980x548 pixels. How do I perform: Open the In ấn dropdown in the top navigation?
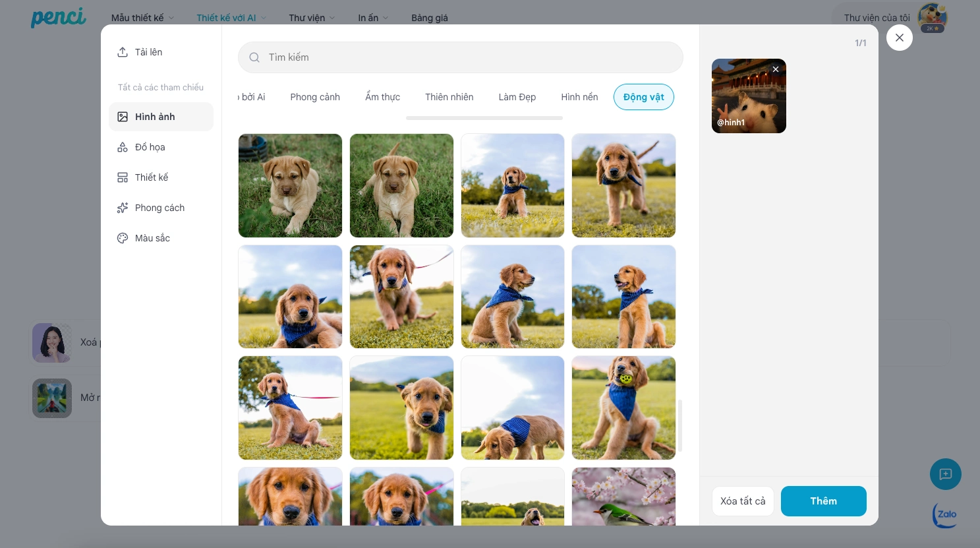[x=373, y=18]
